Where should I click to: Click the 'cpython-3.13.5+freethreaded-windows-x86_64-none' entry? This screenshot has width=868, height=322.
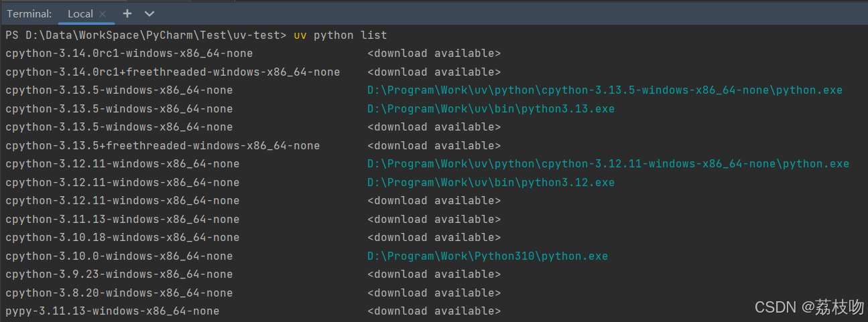(163, 145)
